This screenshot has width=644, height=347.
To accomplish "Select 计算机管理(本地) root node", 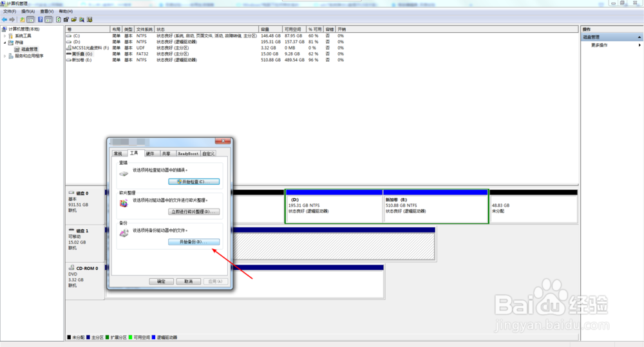I will (24, 29).
